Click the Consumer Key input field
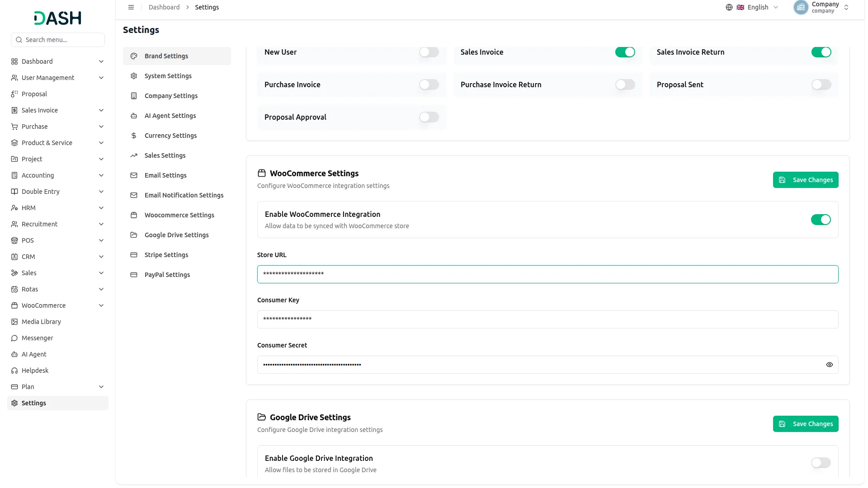868x488 pixels. click(547, 319)
